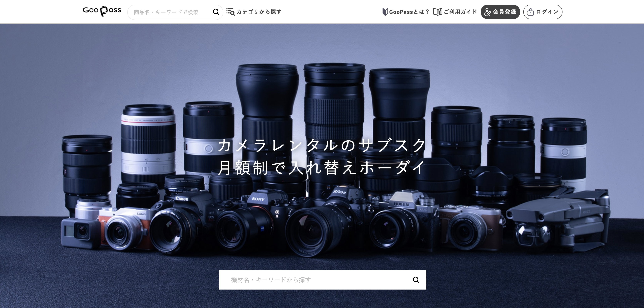Viewport: 644px width, 308px height.
Task: Click the person-with-pen icon in 会員登録
Action: (x=488, y=12)
